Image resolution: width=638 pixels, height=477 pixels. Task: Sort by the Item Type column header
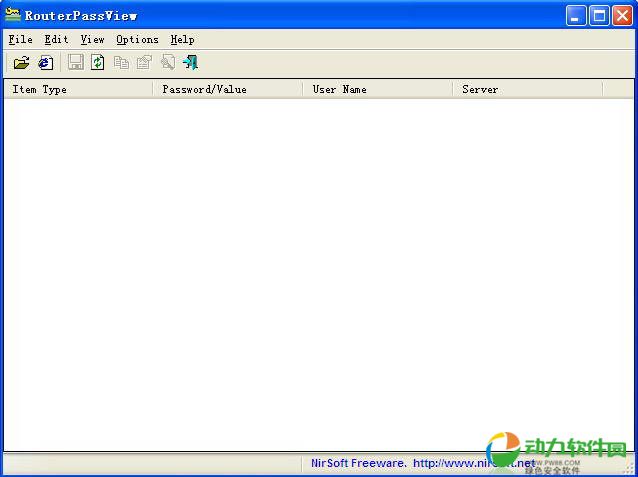tap(78, 89)
